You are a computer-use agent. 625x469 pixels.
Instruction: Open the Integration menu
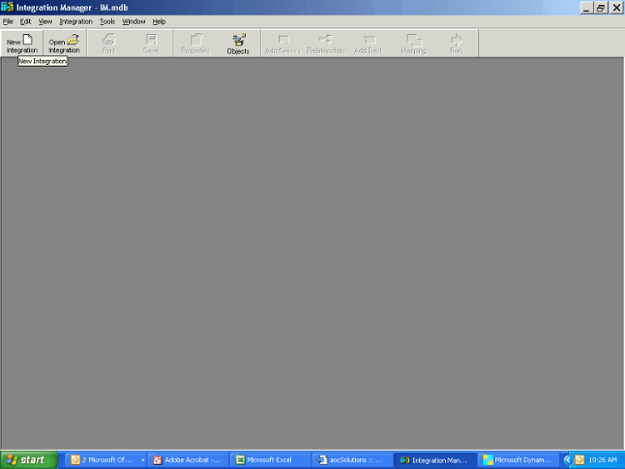76,21
